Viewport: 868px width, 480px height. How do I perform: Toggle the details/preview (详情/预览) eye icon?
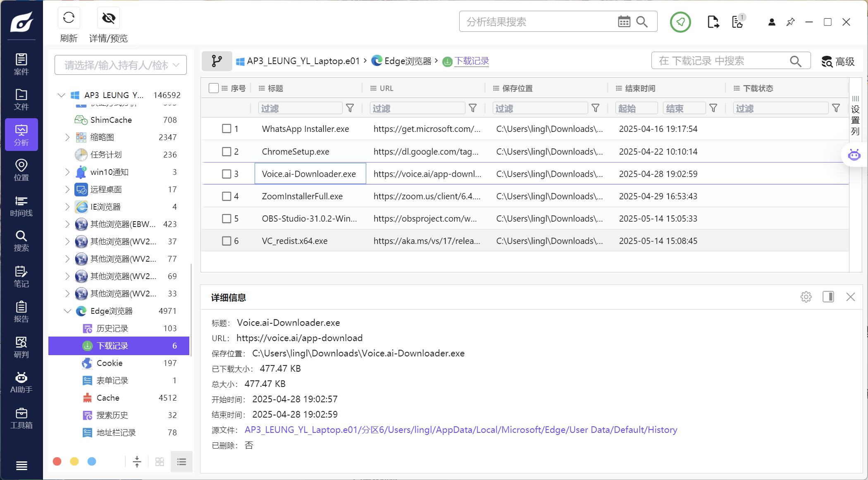coord(108,18)
